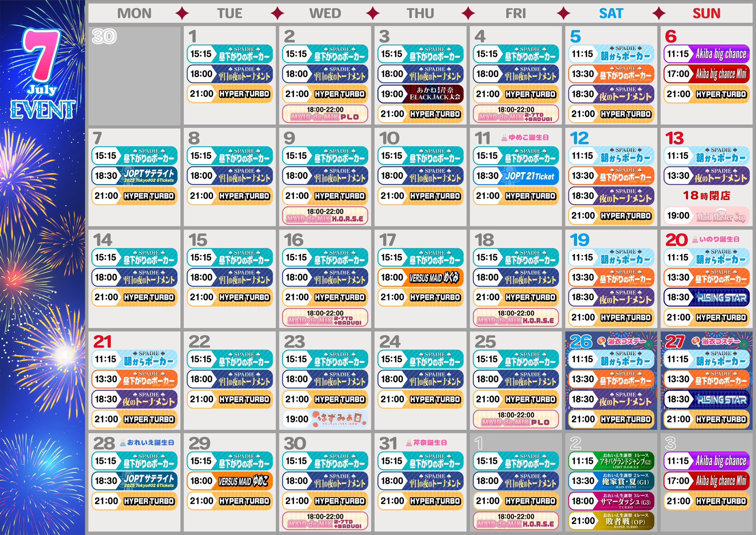This screenshot has width=756, height=535.
Task: Select the greyed-out date 30 in the first row
Action: pos(104,37)
